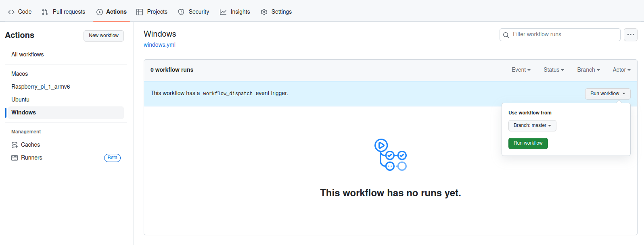Image resolution: width=644 pixels, height=245 pixels.
Task: Click the "Use workflow from" label
Action: point(530,113)
